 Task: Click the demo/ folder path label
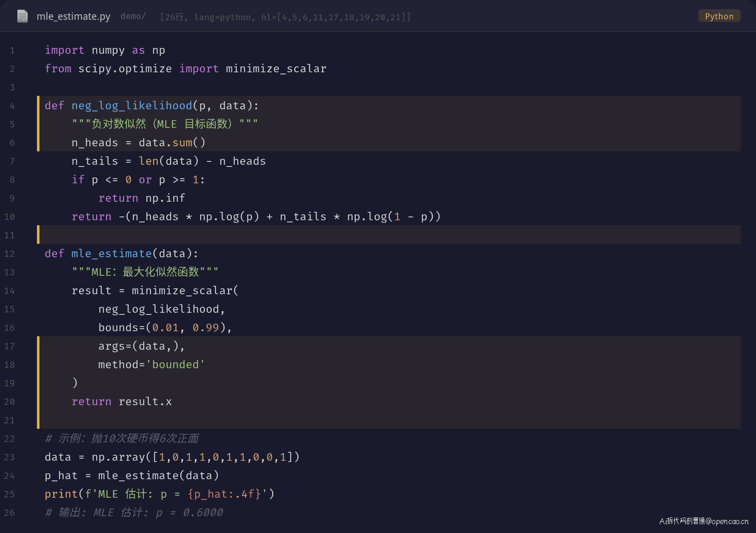[x=133, y=16]
